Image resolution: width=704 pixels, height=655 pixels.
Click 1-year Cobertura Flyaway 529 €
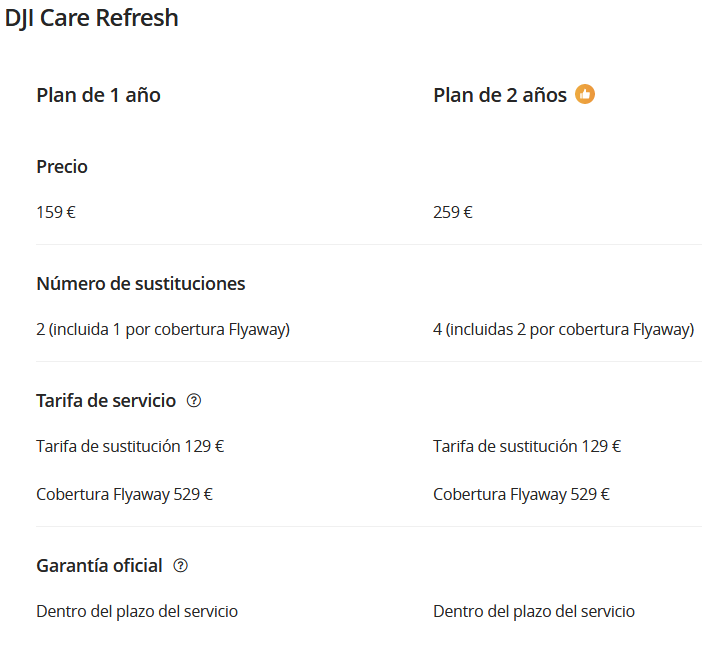(124, 494)
